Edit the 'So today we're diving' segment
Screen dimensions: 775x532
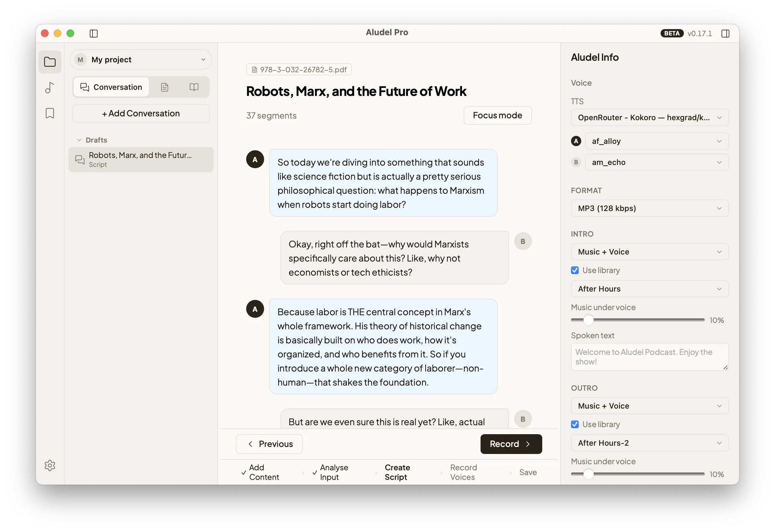(x=383, y=183)
